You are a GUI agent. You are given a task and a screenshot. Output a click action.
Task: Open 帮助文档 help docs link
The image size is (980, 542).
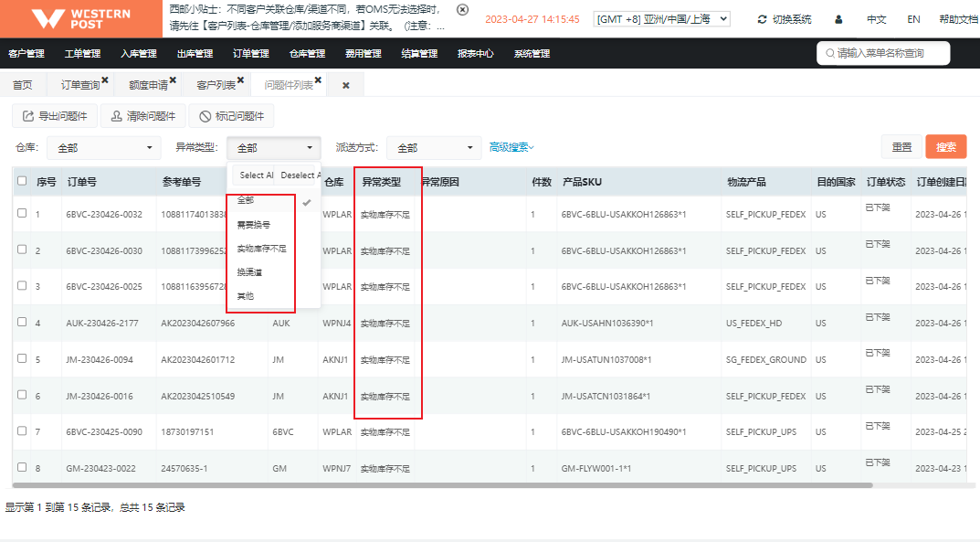[959, 19]
